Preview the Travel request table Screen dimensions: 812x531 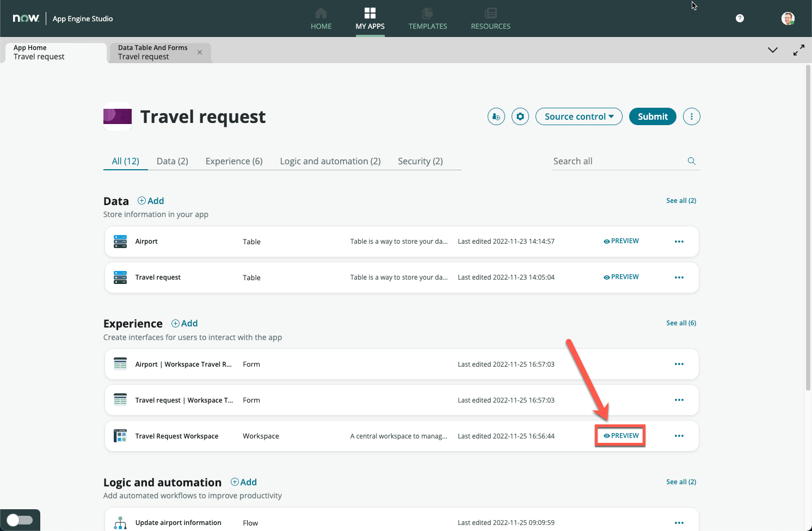tap(621, 277)
